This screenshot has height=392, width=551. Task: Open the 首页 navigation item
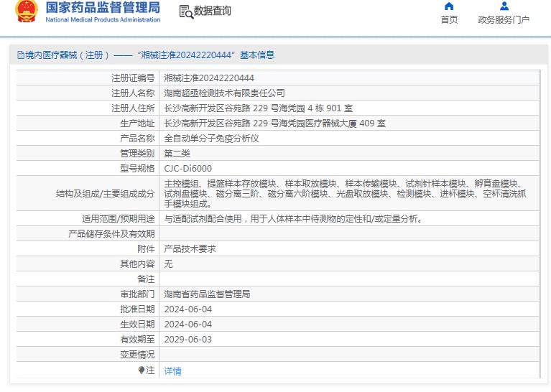click(x=450, y=19)
